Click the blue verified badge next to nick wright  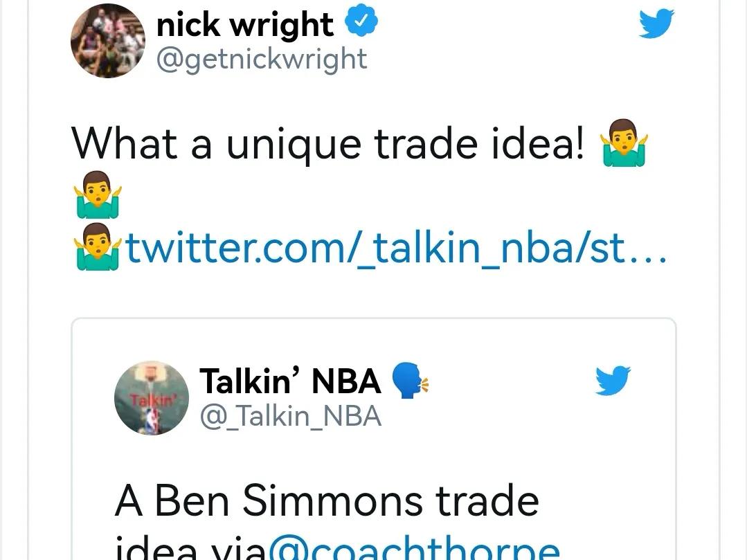[x=361, y=20]
